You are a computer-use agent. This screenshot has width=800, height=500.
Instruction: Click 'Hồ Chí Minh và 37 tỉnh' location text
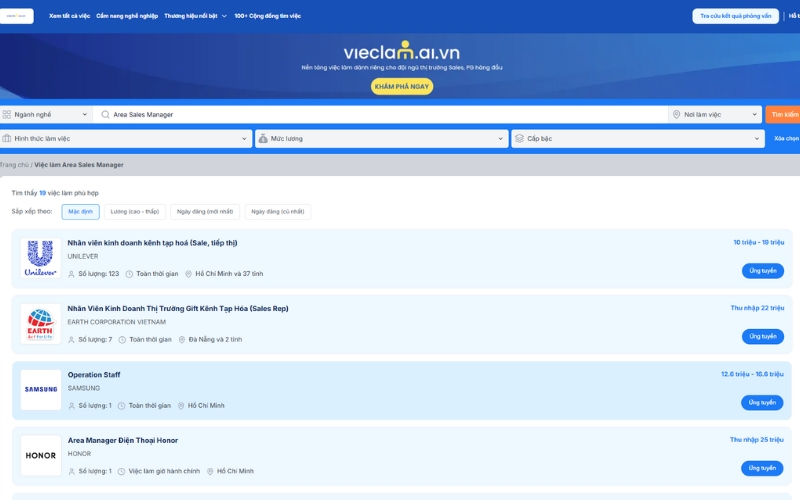click(229, 274)
